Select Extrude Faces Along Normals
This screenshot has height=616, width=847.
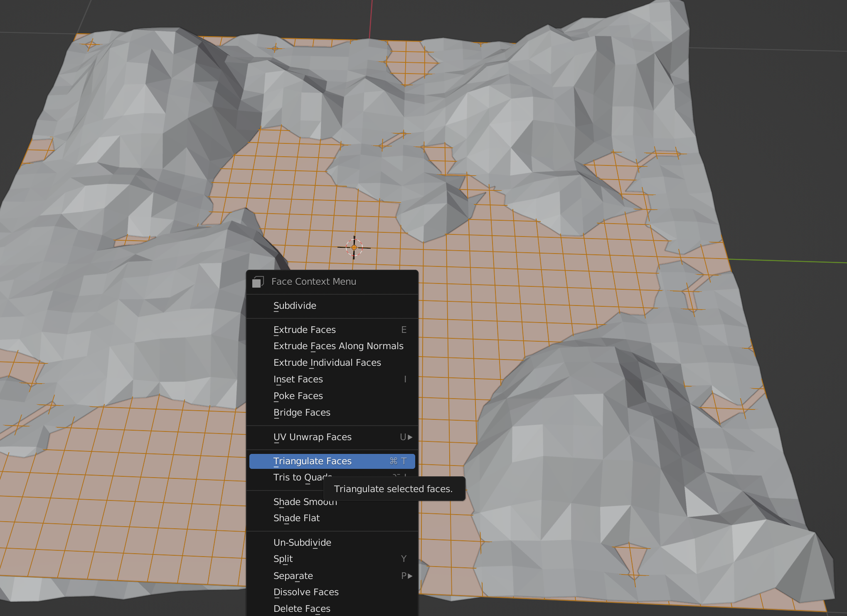[x=338, y=346]
